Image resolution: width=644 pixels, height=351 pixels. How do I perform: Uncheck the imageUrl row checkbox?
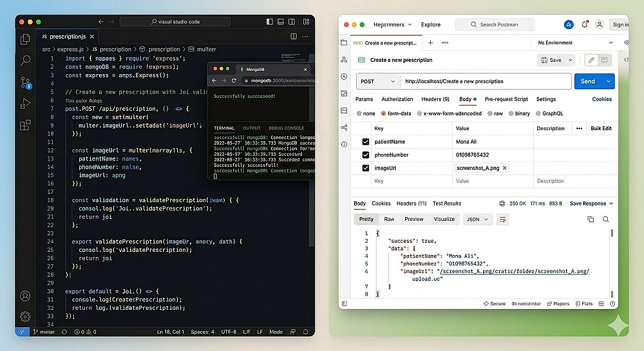pos(366,168)
